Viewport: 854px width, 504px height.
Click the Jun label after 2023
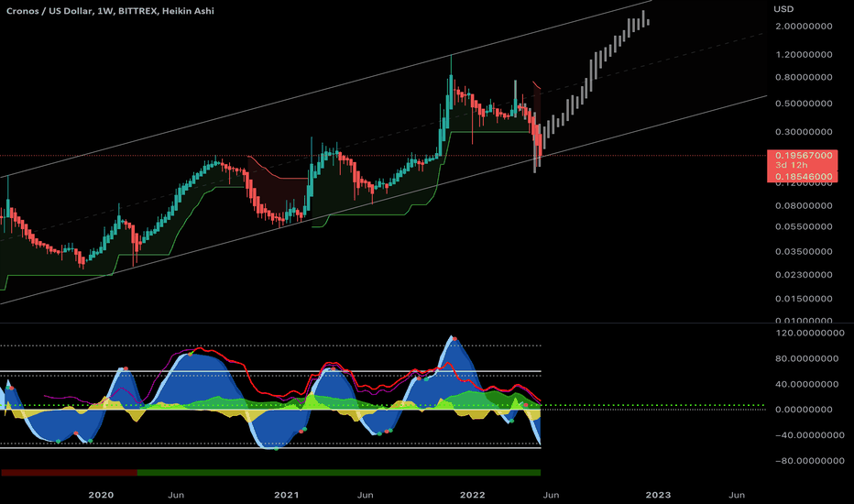point(737,495)
